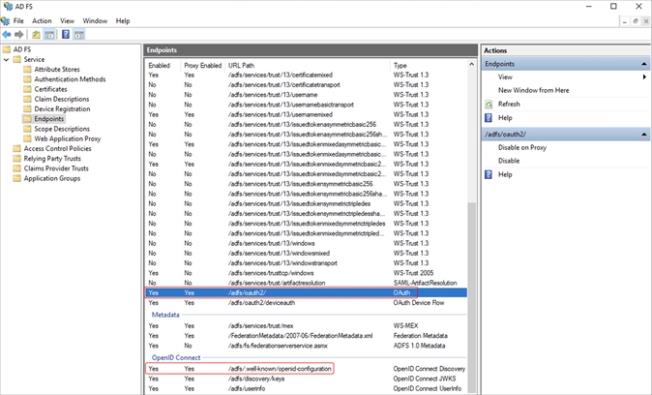The image size is (652, 395).
Task: Select /adfs/oauth2/ endpoint row
Action: [306, 293]
